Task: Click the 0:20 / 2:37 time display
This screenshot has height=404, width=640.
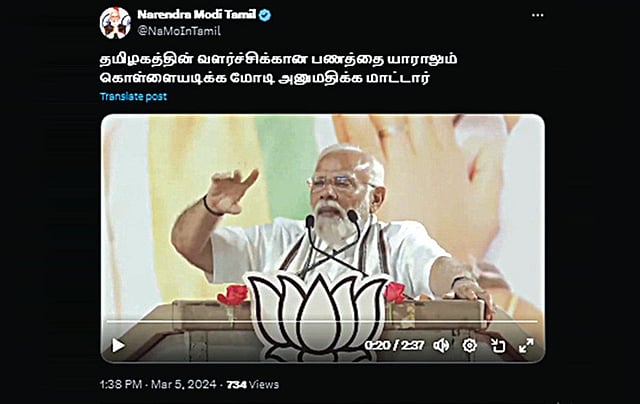Action: (x=394, y=346)
